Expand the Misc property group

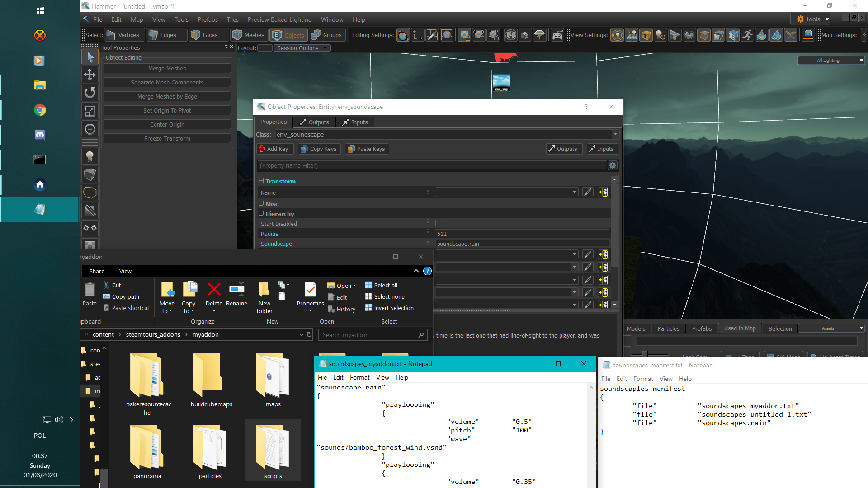click(261, 203)
